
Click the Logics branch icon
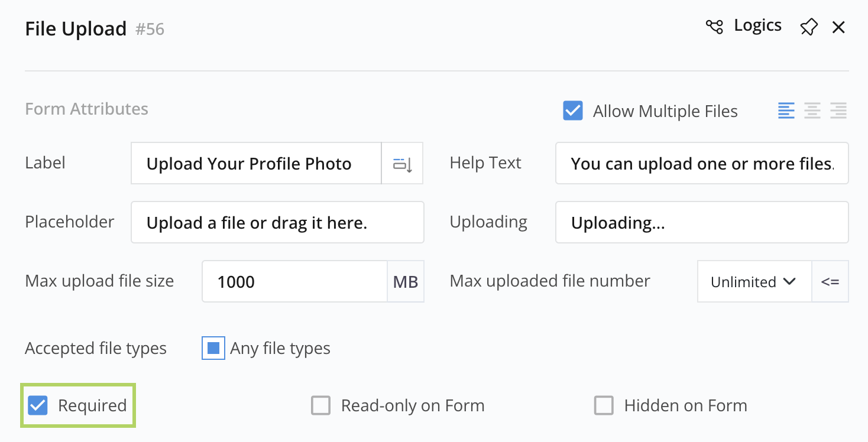click(714, 27)
